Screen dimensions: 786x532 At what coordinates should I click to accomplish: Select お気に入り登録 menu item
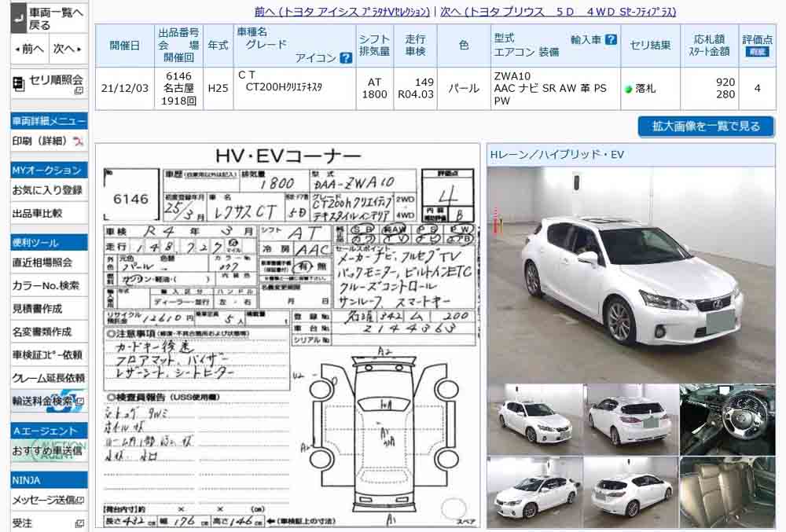click(49, 190)
